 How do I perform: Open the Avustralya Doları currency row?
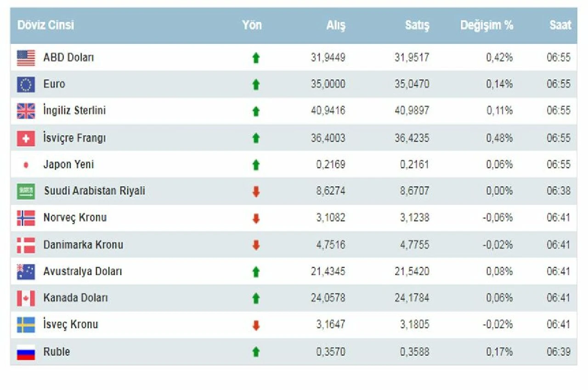(x=184, y=271)
